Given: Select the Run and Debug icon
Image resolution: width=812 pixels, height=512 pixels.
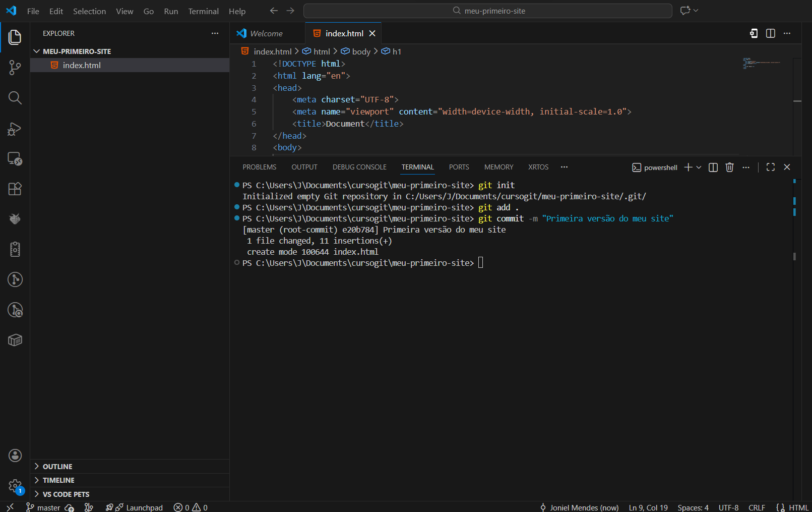Looking at the screenshot, I should (15, 129).
